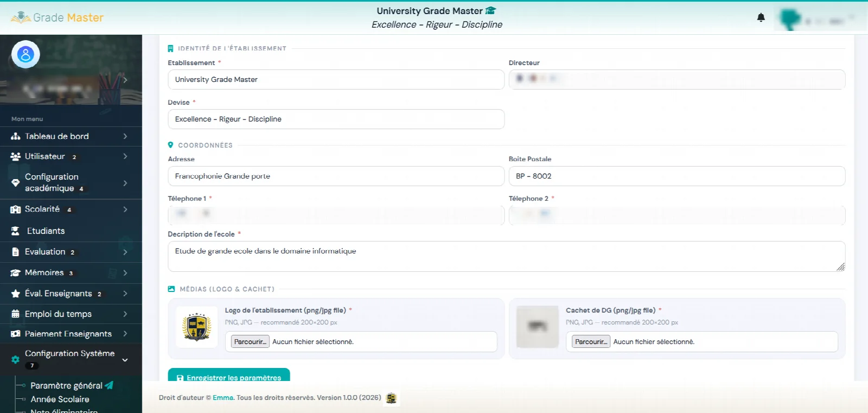
Task: Open the Etudiants menu item
Action: pyautogui.click(x=71, y=231)
